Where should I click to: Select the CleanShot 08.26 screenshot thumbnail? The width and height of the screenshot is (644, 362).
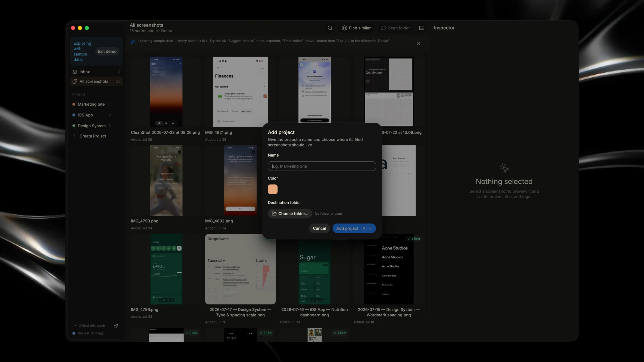tap(166, 92)
